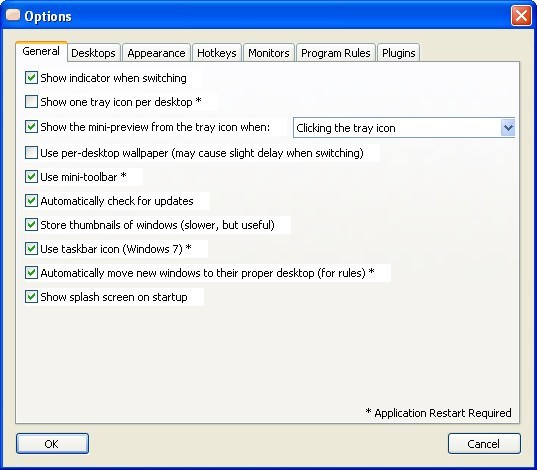Uncheck Use taskbar icon (Windows 7)
537x470 pixels.
31,249
